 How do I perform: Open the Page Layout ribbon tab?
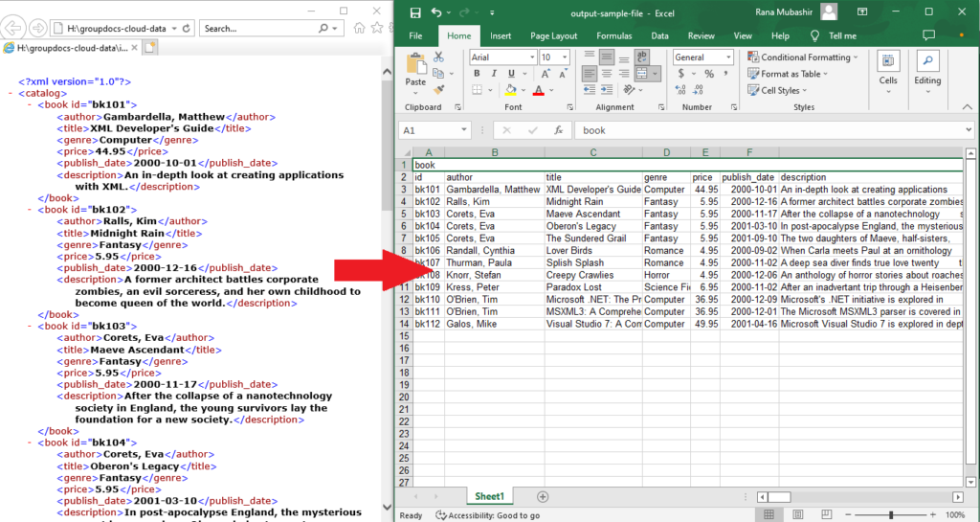coord(553,36)
